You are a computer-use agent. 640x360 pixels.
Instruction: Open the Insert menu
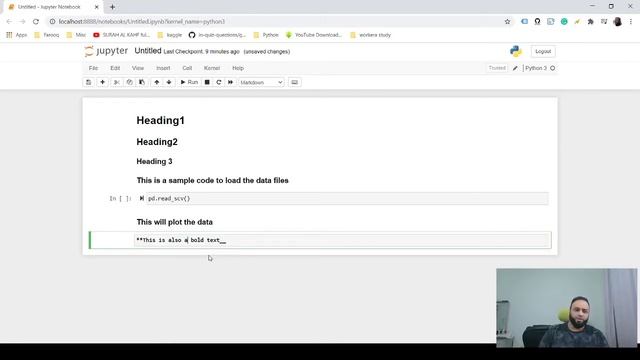(163, 68)
